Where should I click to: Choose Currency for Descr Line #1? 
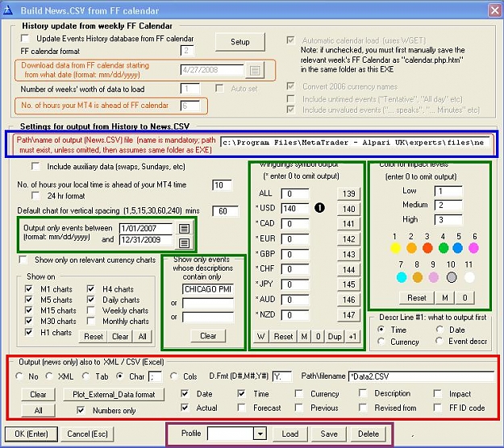tap(381, 342)
